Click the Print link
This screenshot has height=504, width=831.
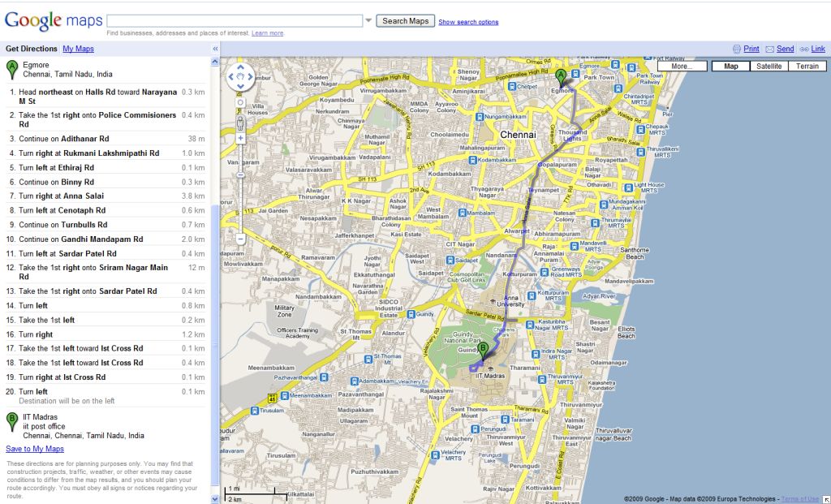point(751,49)
